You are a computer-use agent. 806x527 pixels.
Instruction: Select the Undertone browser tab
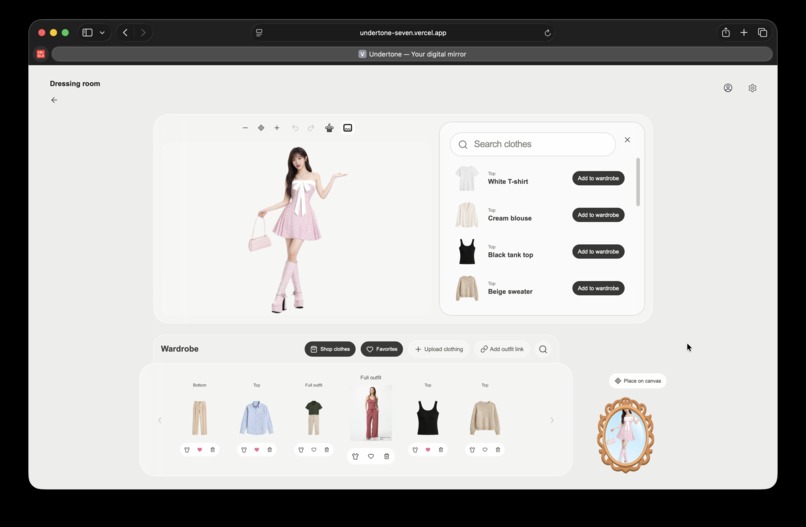[412, 54]
